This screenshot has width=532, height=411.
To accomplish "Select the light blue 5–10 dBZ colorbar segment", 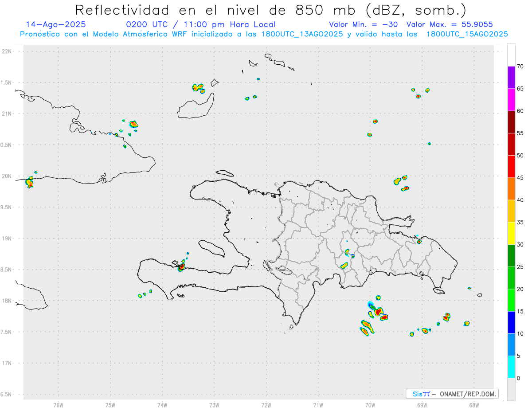I will [511, 345].
